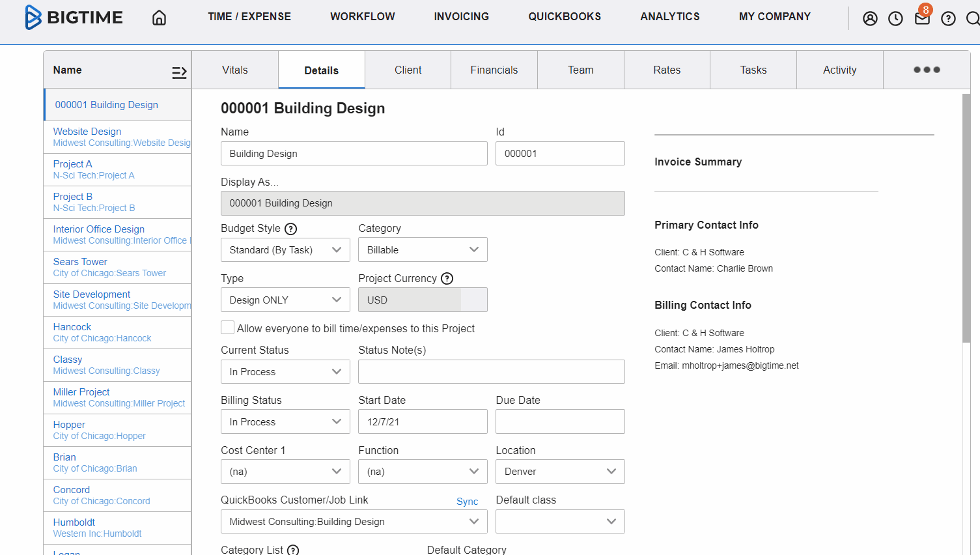Select Sears Tower project in sidebar
This screenshot has width=980, height=555.
click(x=79, y=261)
